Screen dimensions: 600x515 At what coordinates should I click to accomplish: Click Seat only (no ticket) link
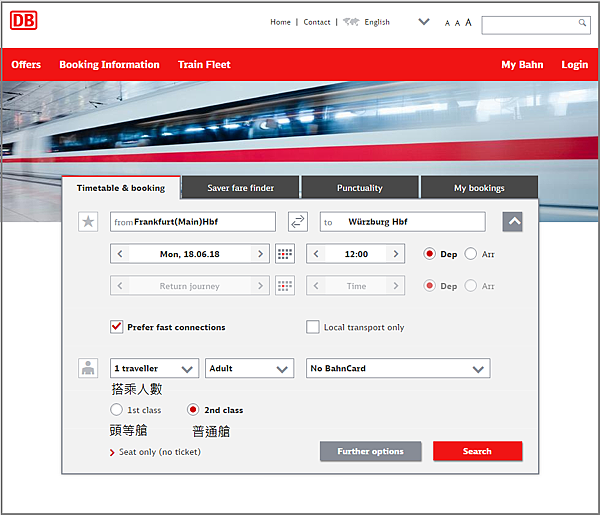pos(160,452)
